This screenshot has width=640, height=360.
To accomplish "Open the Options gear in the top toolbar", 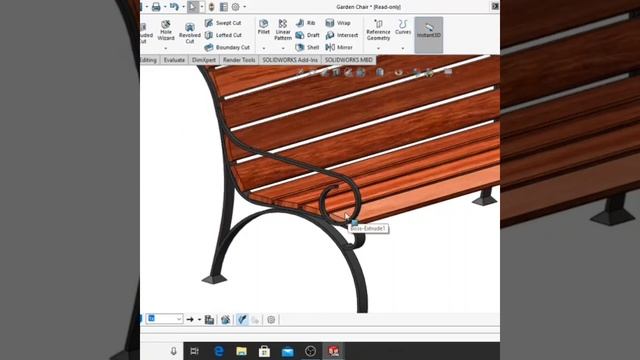I will click(x=236, y=7).
